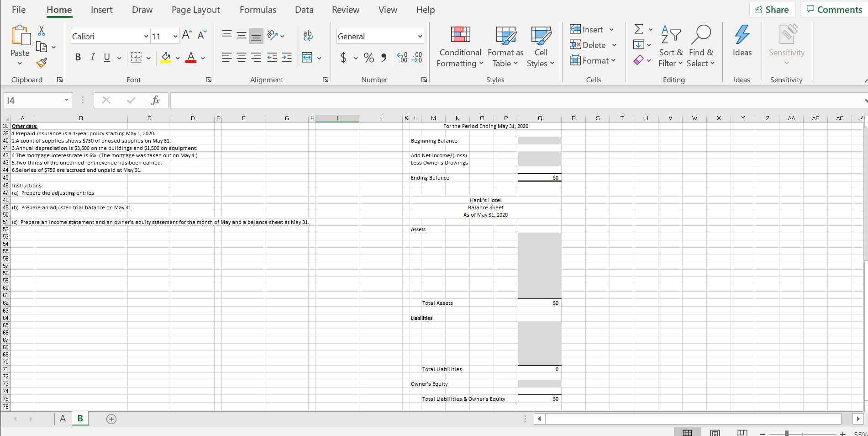Expand the Cell Styles menu
The width and height of the screenshot is (868, 436).
(541, 46)
